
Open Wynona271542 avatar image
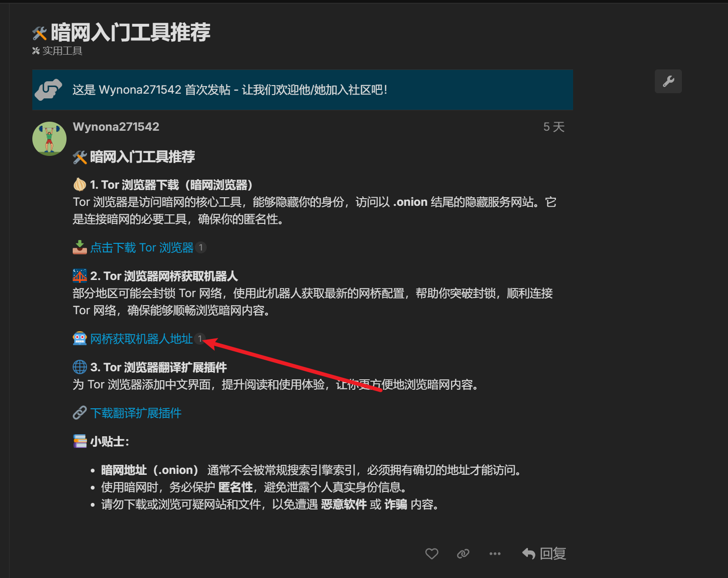coord(49,139)
